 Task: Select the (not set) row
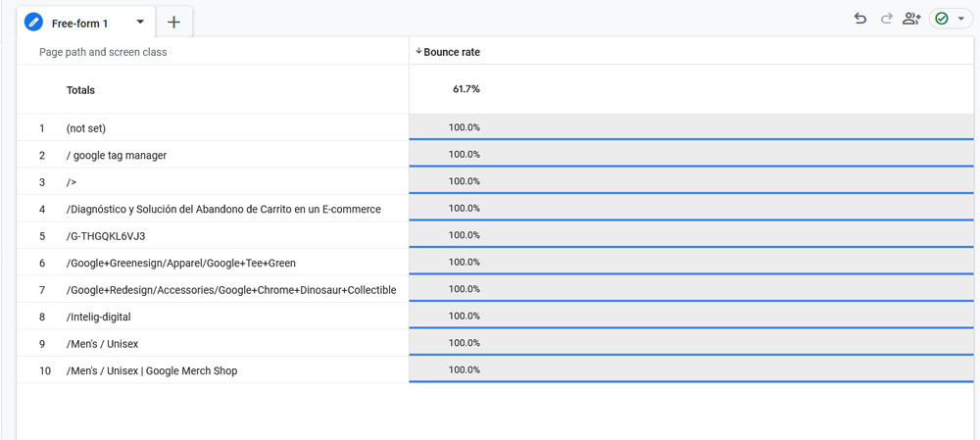coord(86,128)
